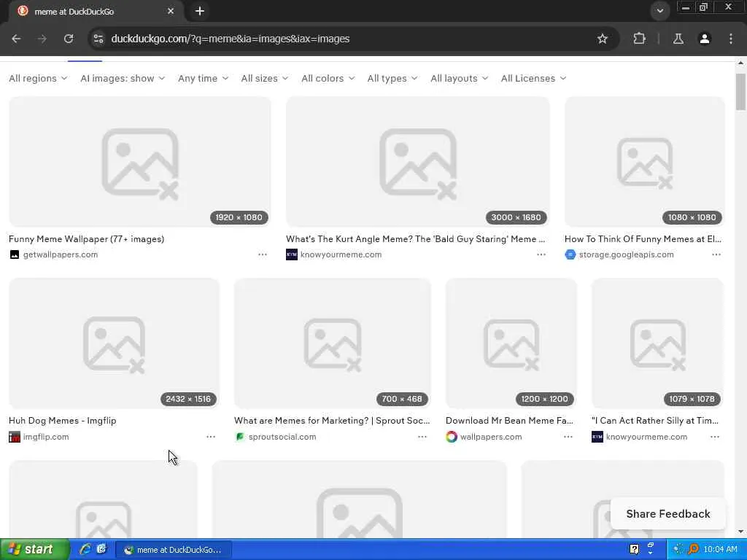
Task: Open the Kurt Angle Meme image thumbnail
Action: point(418,162)
